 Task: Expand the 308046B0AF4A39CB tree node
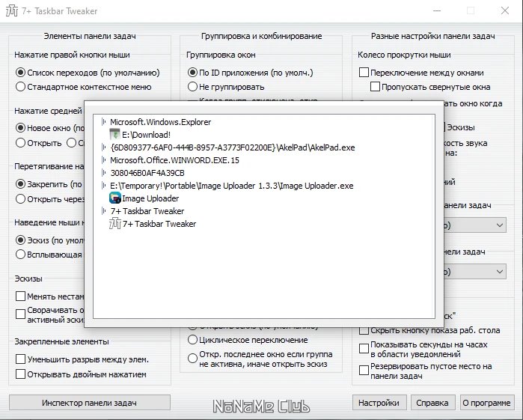(104, 173)
